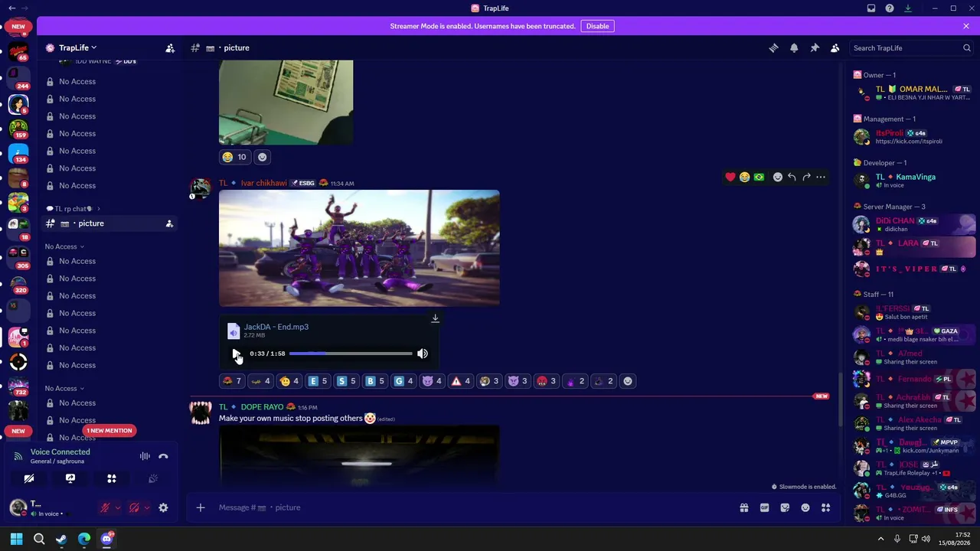Image resolution: width=980 pixels, height=551 pixels.
Task: Collapse the first No Access category header
Action: [64, 247]
